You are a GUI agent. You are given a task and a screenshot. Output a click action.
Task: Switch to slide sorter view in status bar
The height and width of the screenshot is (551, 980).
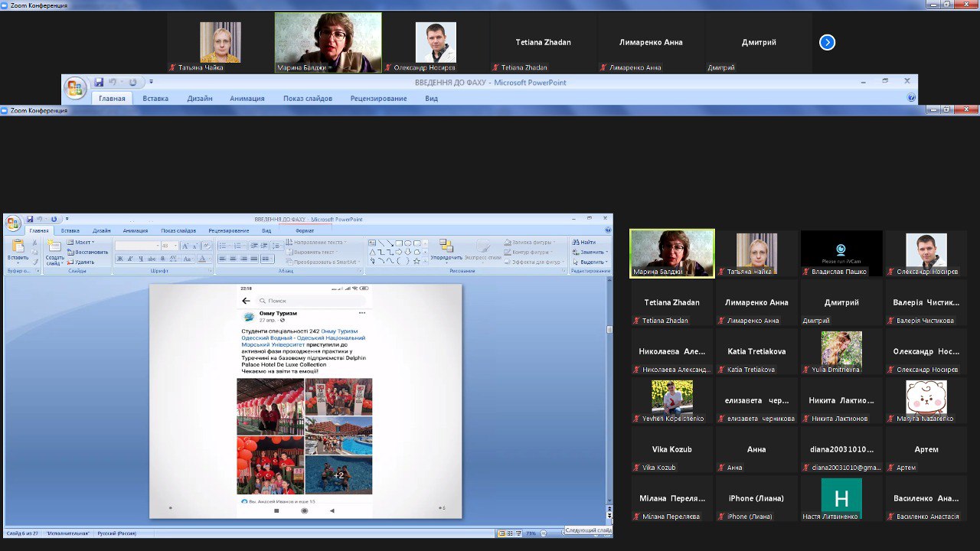coord(511,533)
